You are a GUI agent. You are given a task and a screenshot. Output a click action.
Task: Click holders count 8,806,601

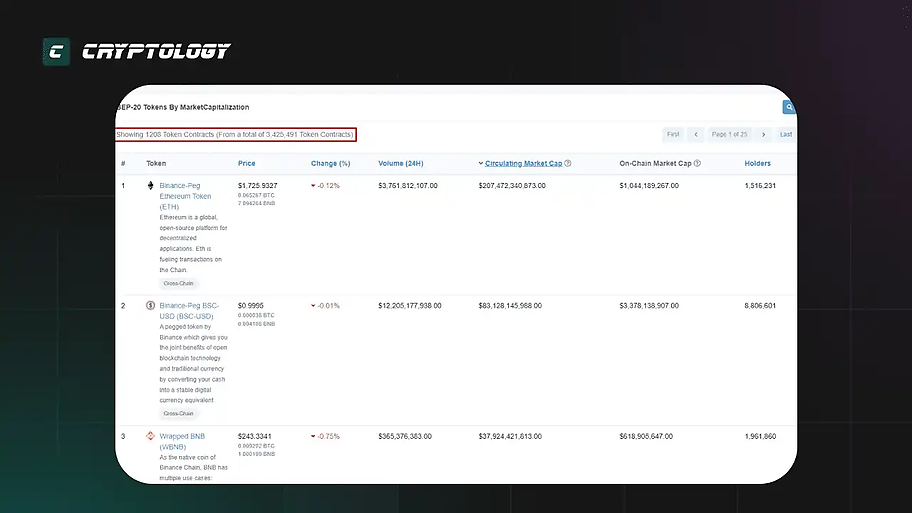[x=760, y=305]
